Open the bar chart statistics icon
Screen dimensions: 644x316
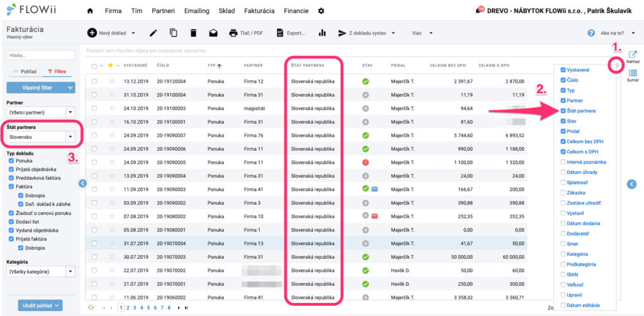click(322, 33)
